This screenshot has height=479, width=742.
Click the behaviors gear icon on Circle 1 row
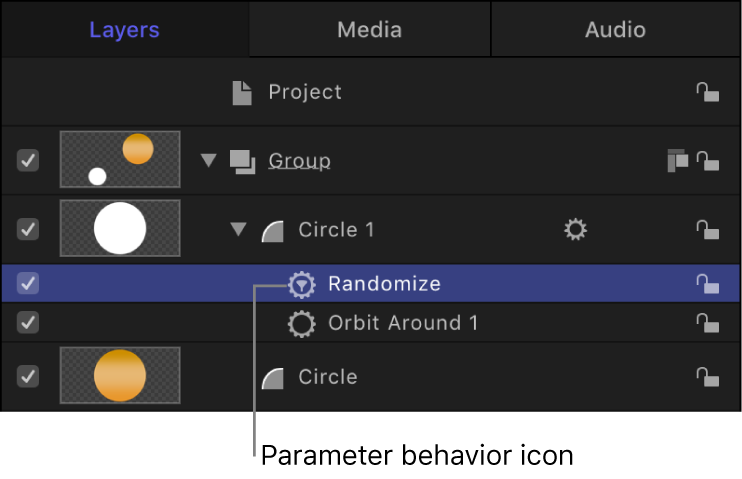click(x=575, y=230)
